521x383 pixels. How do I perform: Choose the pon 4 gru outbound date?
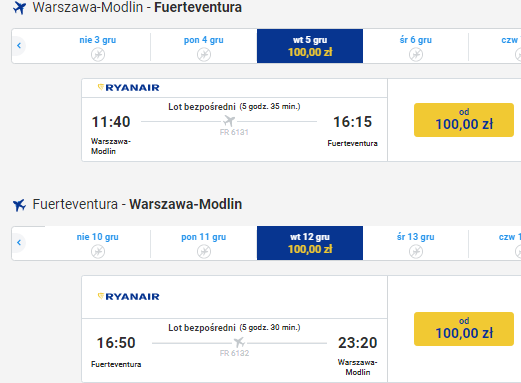[204, 46]
